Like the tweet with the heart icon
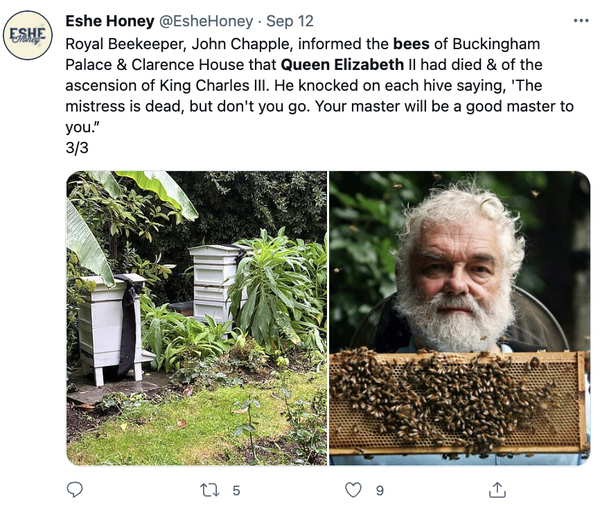 click(352, 490)
